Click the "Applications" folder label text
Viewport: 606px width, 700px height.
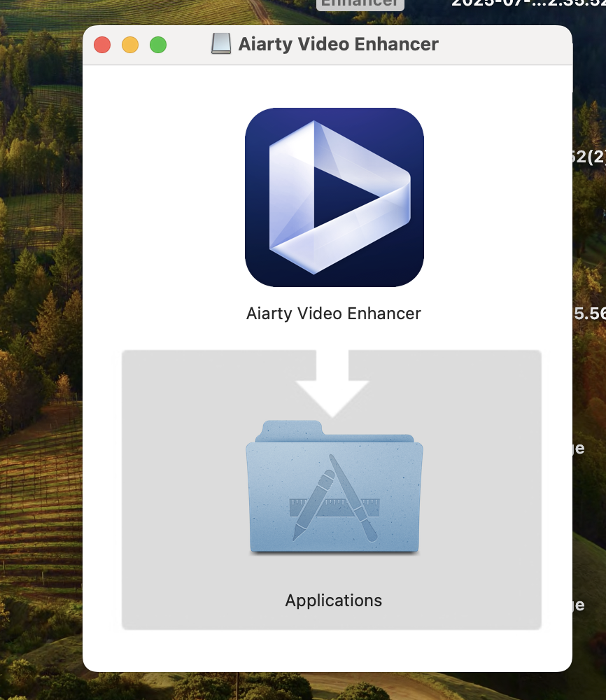[334, 601]
